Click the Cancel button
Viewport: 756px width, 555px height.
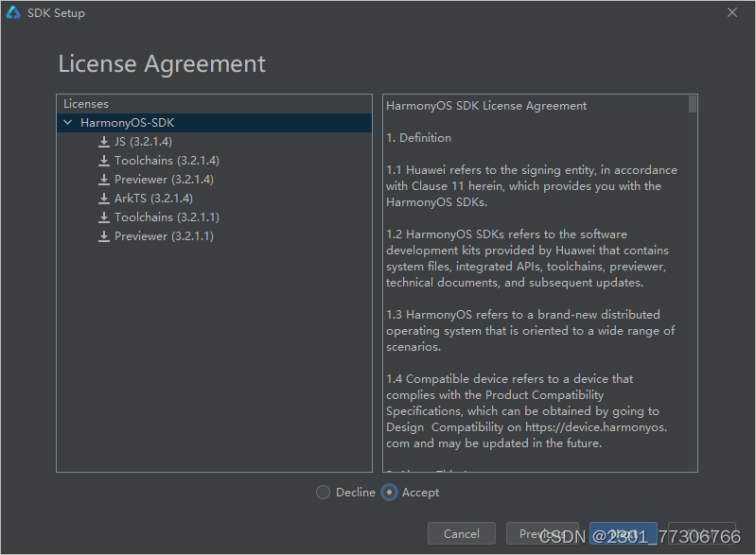(462, 533)
